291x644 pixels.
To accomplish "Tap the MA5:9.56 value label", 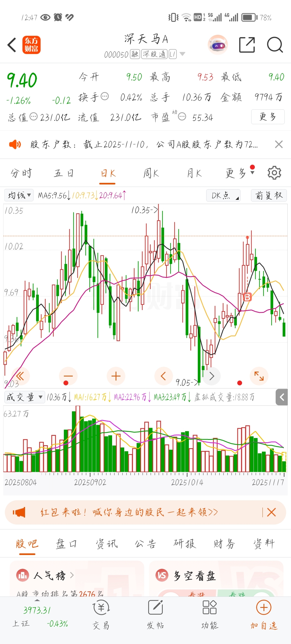I will (54, 195).
